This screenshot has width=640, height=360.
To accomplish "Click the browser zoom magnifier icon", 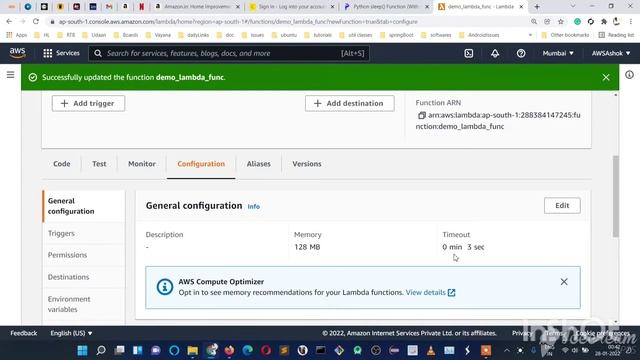I will tap(534, 22).
